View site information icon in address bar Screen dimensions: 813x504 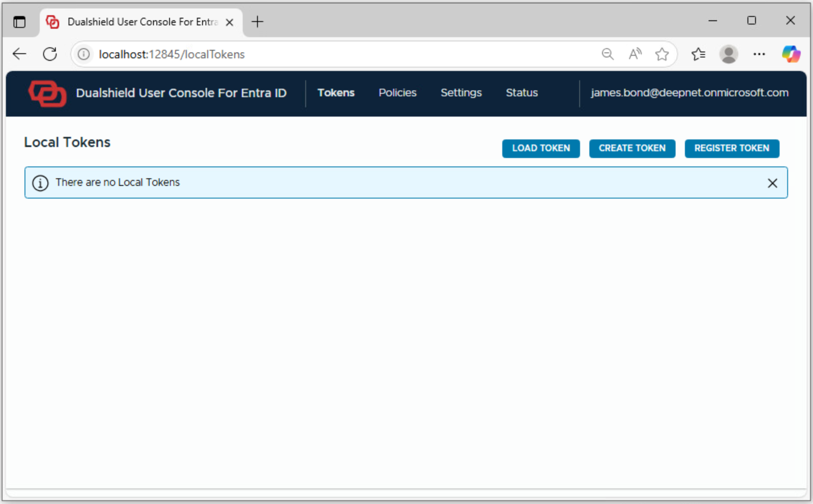84,54
